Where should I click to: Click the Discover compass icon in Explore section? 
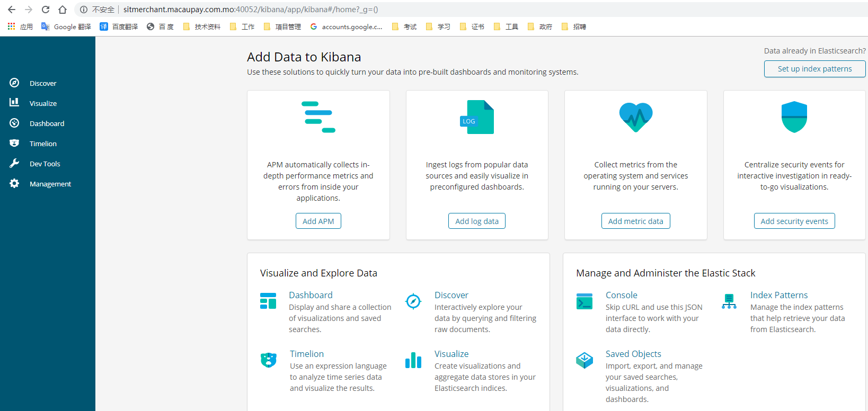(x=413, y=301)
